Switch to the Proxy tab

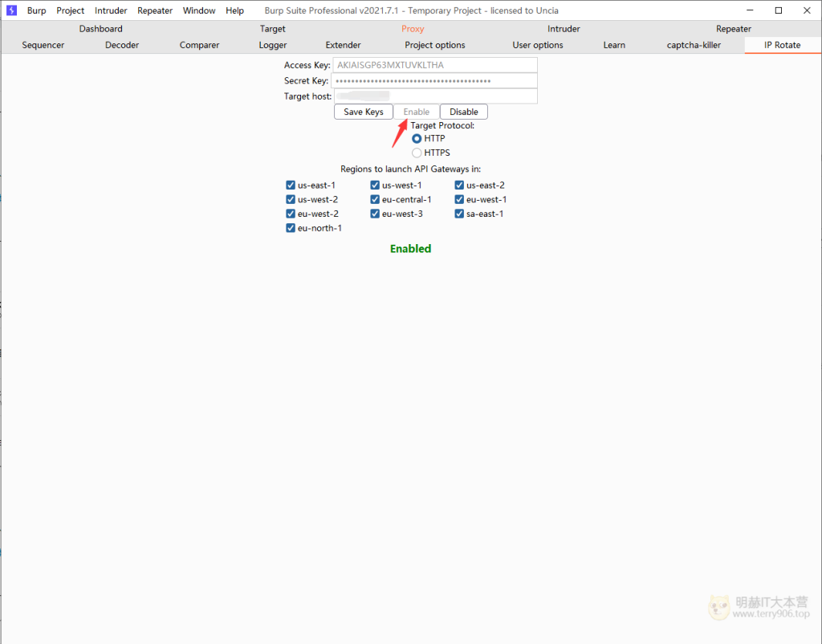coord(413,29)
